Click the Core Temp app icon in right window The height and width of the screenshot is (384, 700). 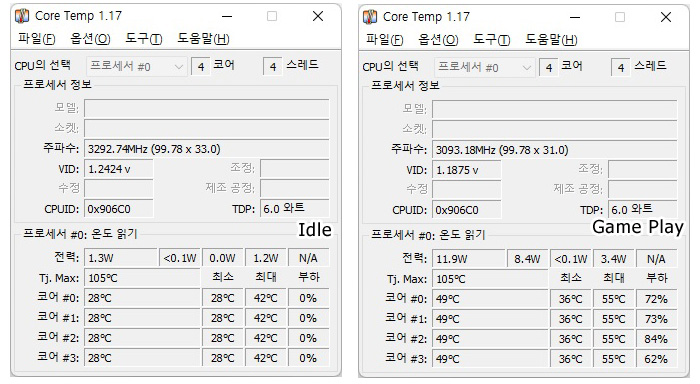[370, 17]
